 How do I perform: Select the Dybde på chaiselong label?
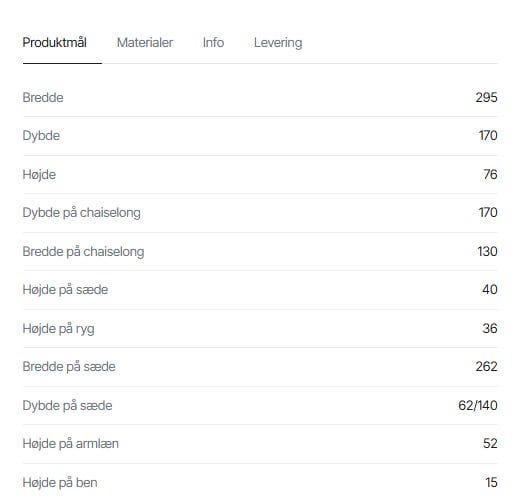click(81, 213)
